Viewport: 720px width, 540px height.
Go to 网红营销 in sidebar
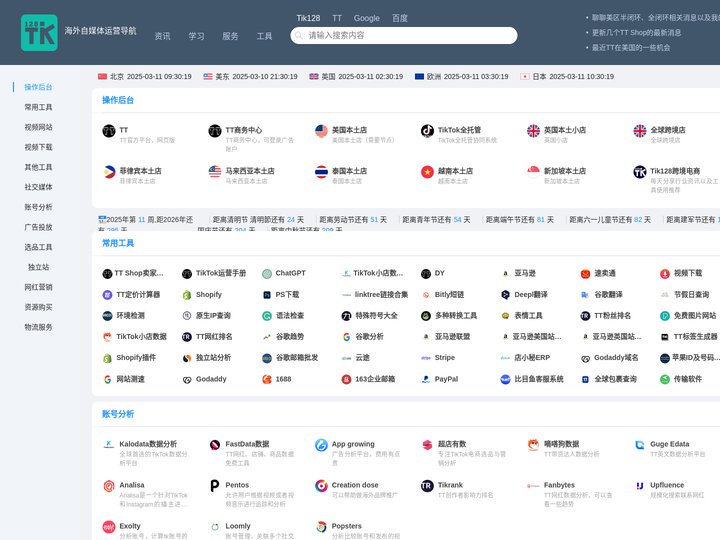[39, 287]
